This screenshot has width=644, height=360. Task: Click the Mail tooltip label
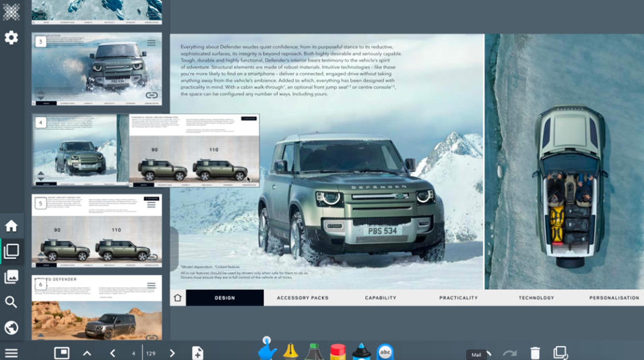click(476, 355)
